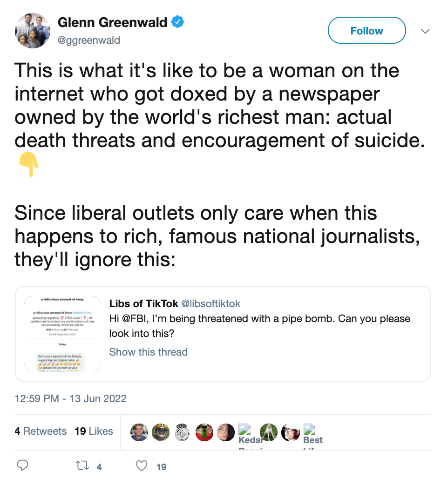Image resolution: width=448 pixels, height=485 pixels.
Task: Click the blue verified badge
Action: (178, 22)
